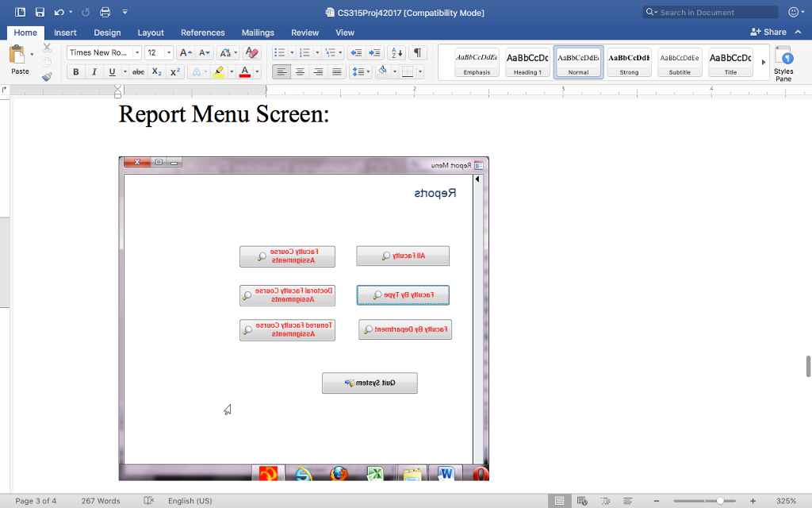Click the Sort A-Z icon
The height and width of the screenshot is (508, 812).
tap(396, 52)
